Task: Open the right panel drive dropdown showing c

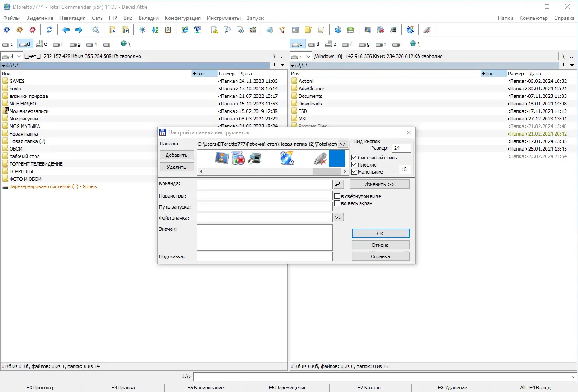Action: [x=301, y=56]
